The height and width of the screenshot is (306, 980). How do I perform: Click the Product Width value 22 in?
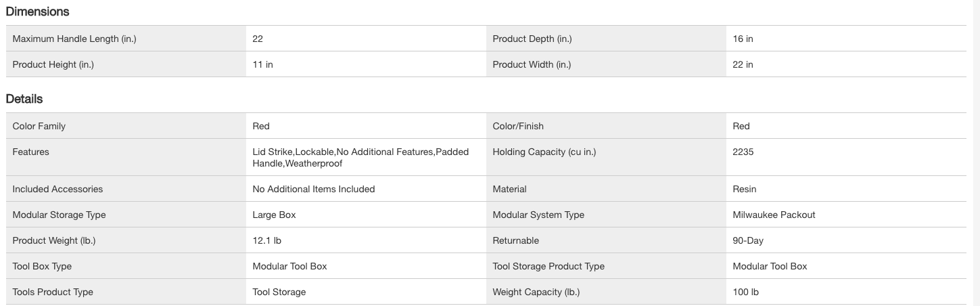pyautogui.click(x=743, y=65)
